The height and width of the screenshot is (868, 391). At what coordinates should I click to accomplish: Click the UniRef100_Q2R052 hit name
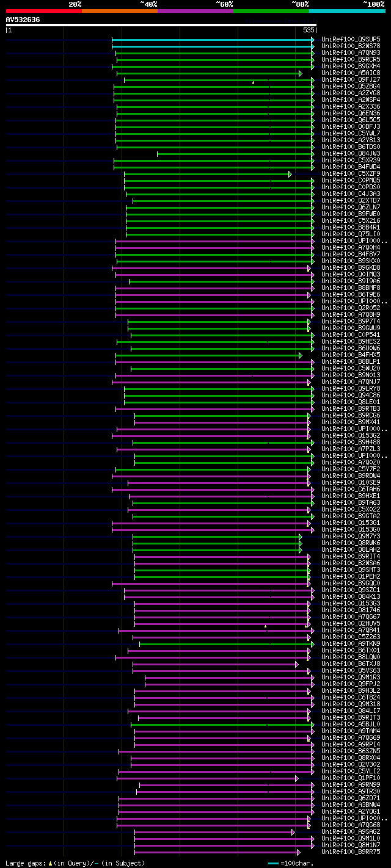351,308
